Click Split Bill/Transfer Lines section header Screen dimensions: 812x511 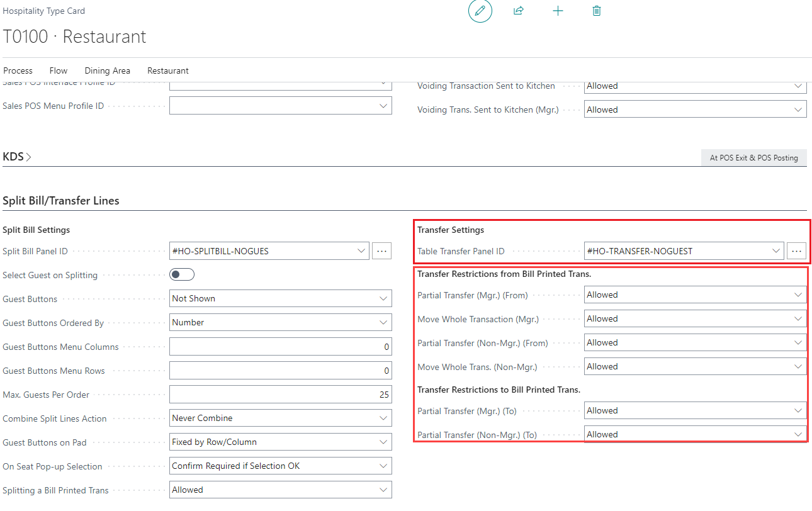click(61, 201)
